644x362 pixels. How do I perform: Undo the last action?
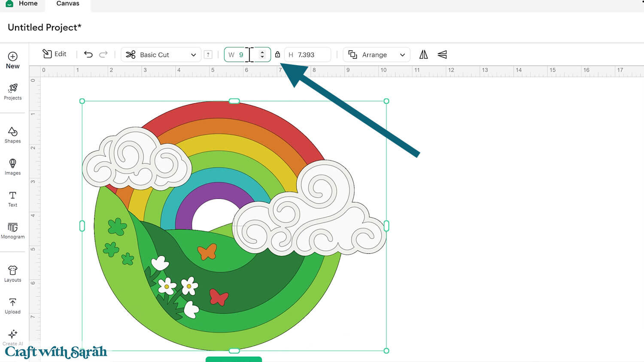pos(88,54)
